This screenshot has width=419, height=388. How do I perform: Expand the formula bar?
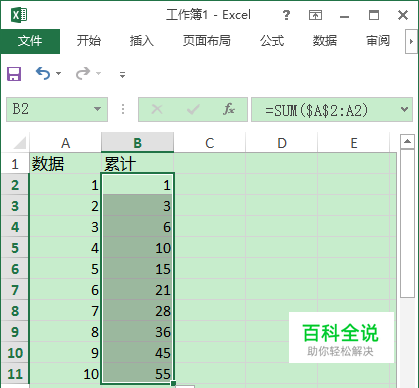tap(405, 109)
